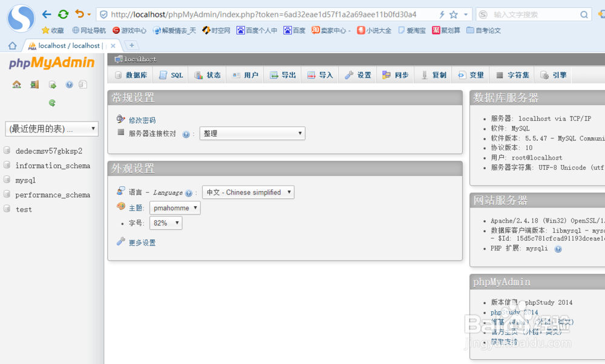Open the 爱淘宝 bookmark

coord(412,30)
